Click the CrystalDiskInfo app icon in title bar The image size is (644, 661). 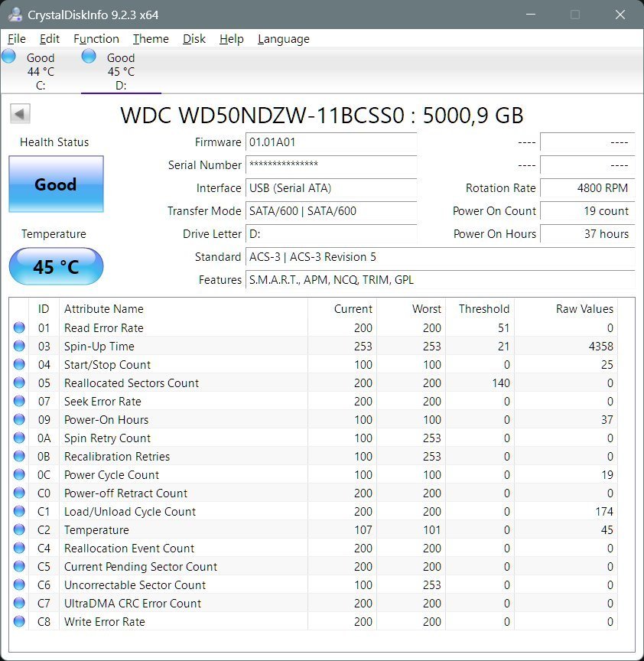coord(15,15)
